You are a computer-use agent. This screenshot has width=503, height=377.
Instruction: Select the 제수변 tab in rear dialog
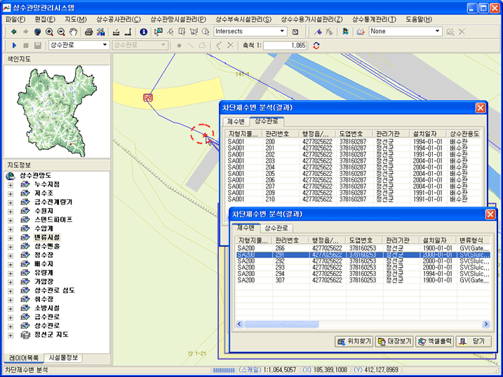[x=236, y=122]
